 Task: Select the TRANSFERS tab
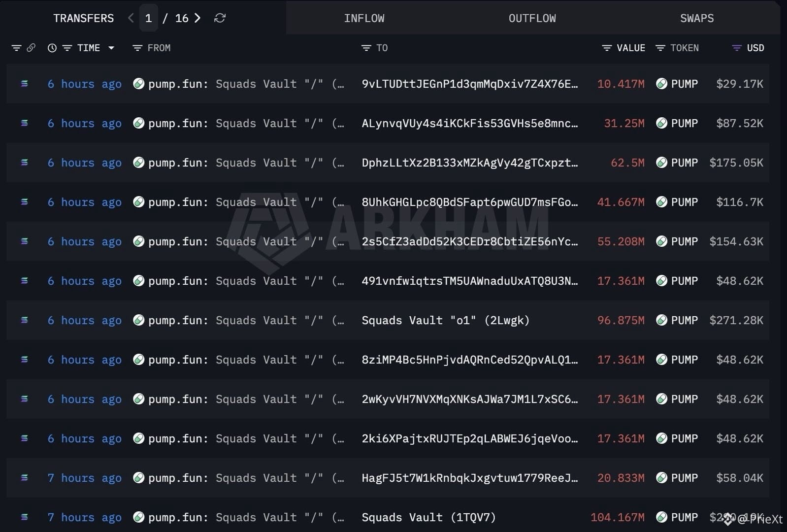coord(83,18)
